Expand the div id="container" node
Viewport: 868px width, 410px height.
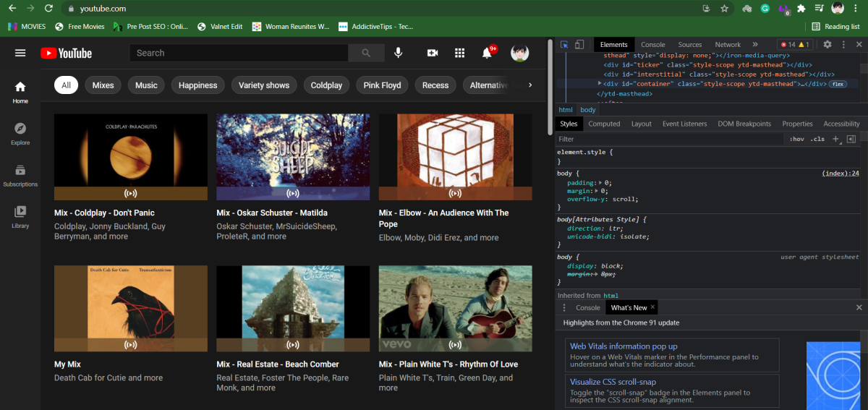tap(599, 84)
